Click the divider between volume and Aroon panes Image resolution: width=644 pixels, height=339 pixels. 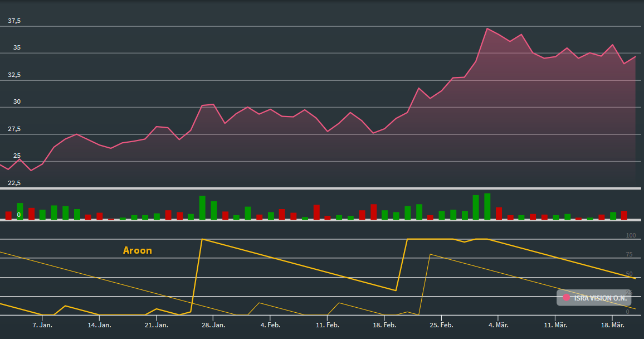pyautogui.click(x=322, y=220)
